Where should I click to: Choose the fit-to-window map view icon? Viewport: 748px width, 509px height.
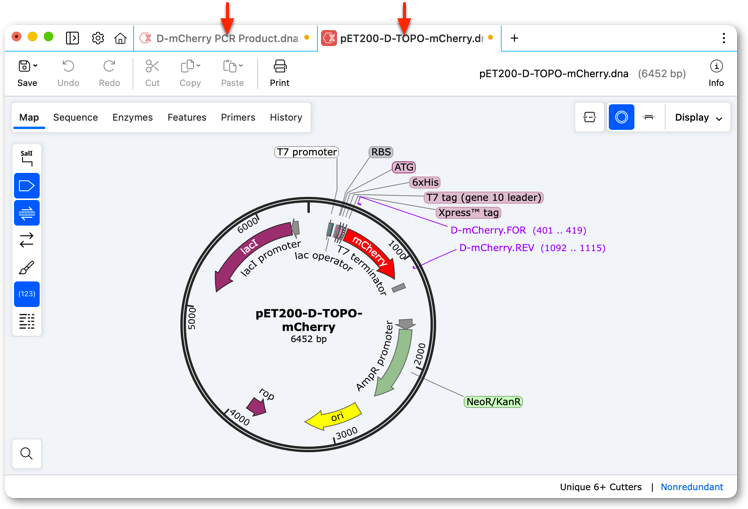[590, 117]
